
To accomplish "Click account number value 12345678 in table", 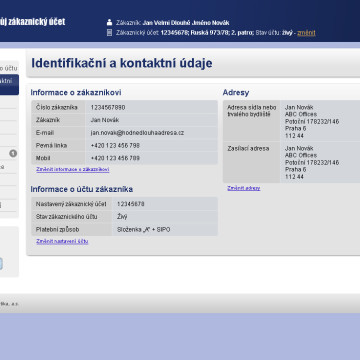I will coord(131,204).
